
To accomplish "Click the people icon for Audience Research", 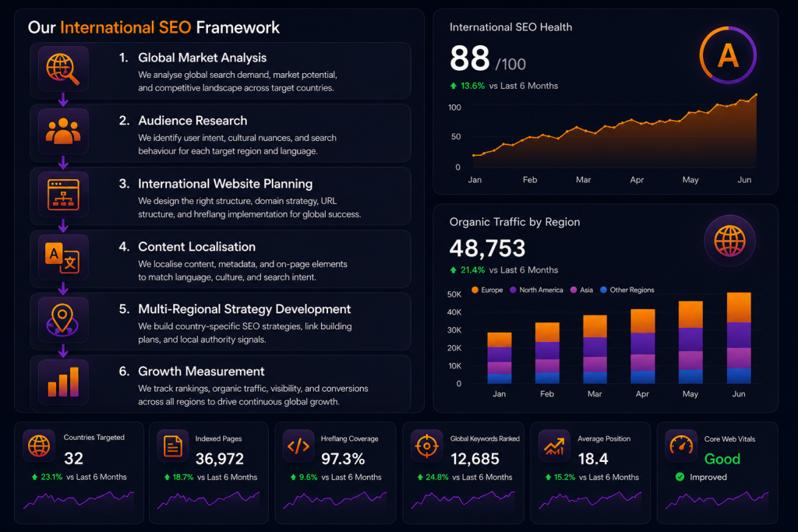I will point(63,131).
